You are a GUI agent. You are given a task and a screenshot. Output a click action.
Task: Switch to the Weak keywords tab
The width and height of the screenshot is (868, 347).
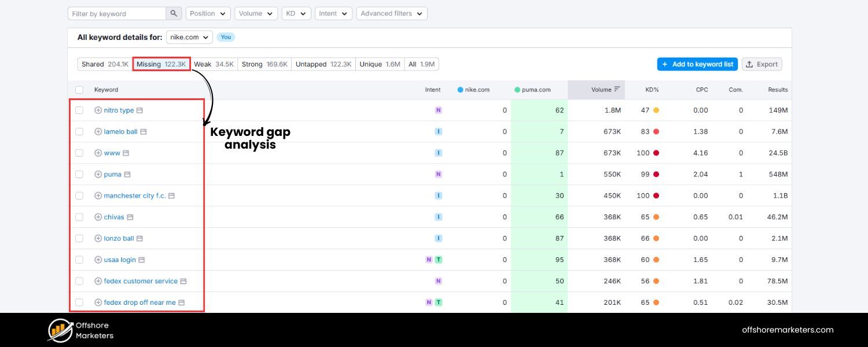[x=214, y=64]
